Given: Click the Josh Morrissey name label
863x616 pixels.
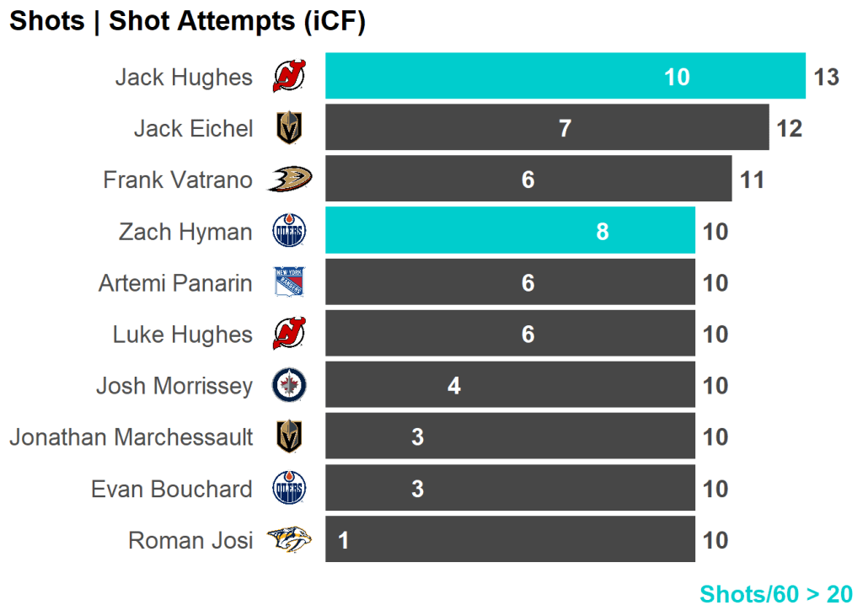Looking at the screenshot, I should [174, 386].
